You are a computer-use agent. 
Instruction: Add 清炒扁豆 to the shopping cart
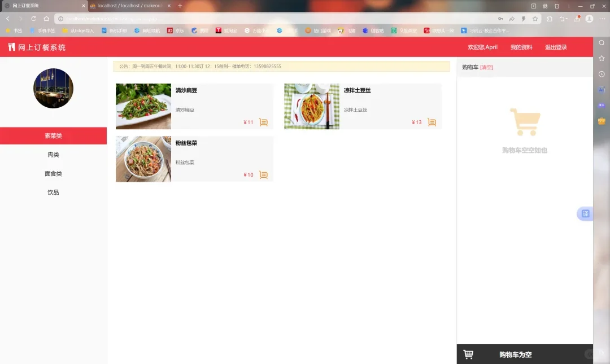tap(263, 121)
